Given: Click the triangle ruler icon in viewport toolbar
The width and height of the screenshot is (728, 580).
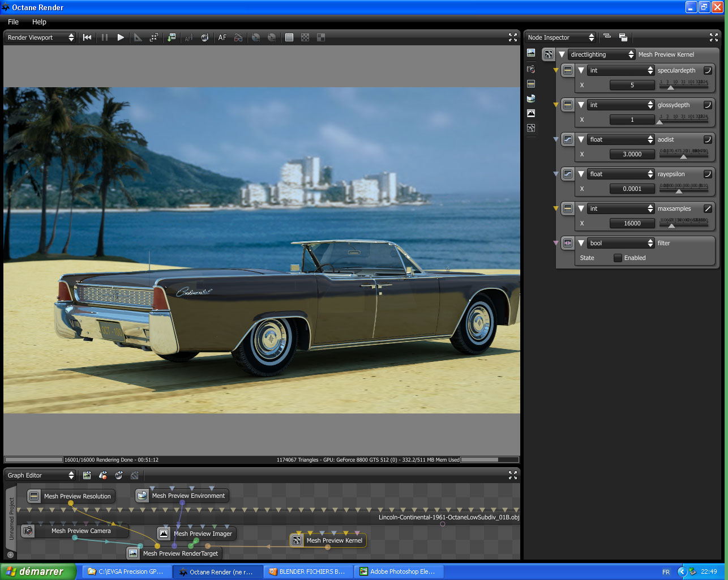Looking at the screenshot, I should click(x=138, y=37).
